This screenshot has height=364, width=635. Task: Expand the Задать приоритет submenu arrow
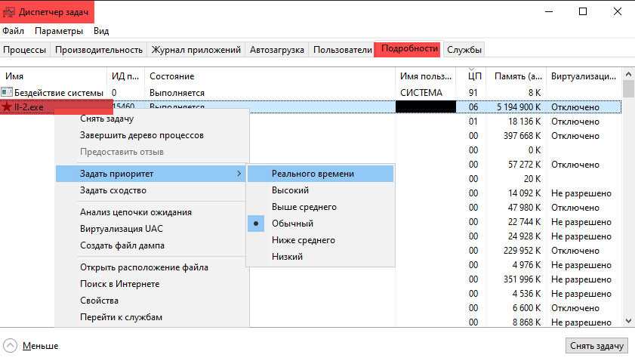click(x=239, y=174)
